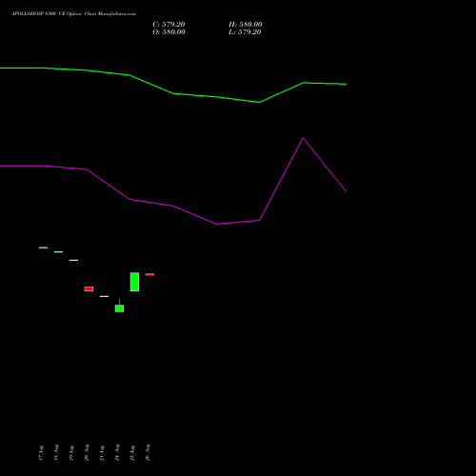Viewport: 476px width, 476px height.
Task: Click the 25 Aug date axis label
Action: coord(132,452)
